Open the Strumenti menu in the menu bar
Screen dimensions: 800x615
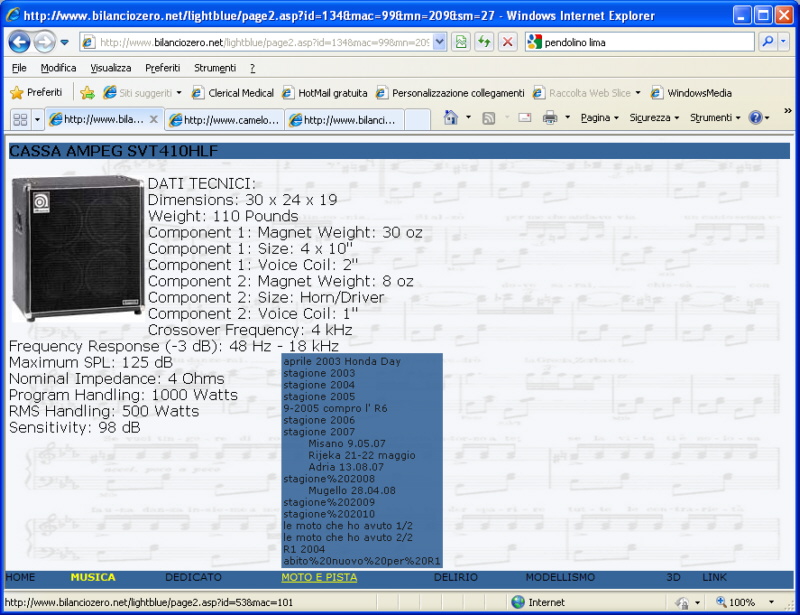click(215, 68)
